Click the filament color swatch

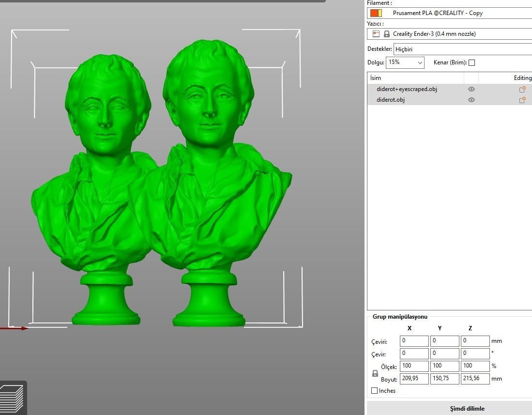coord(376,13)
